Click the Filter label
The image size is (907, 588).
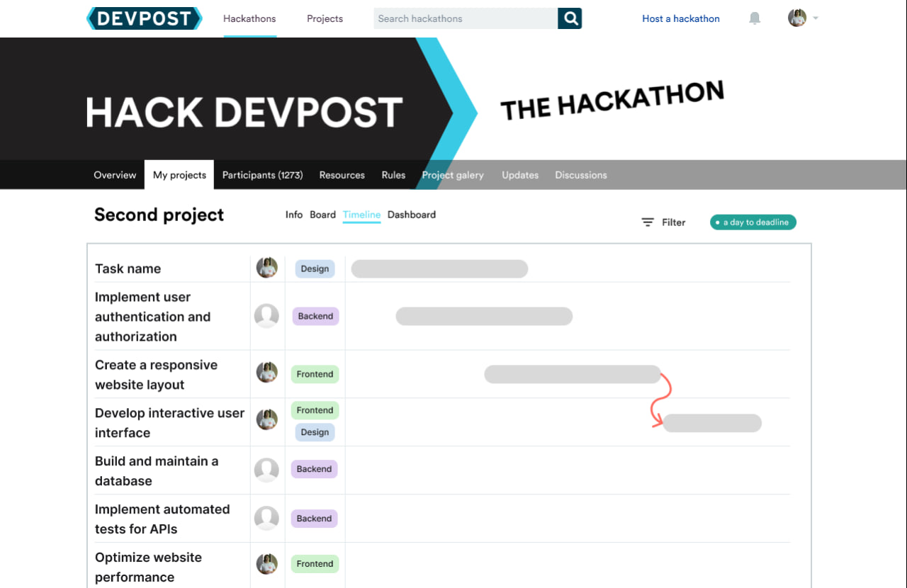pyautogui.click(x=674, y=222)
